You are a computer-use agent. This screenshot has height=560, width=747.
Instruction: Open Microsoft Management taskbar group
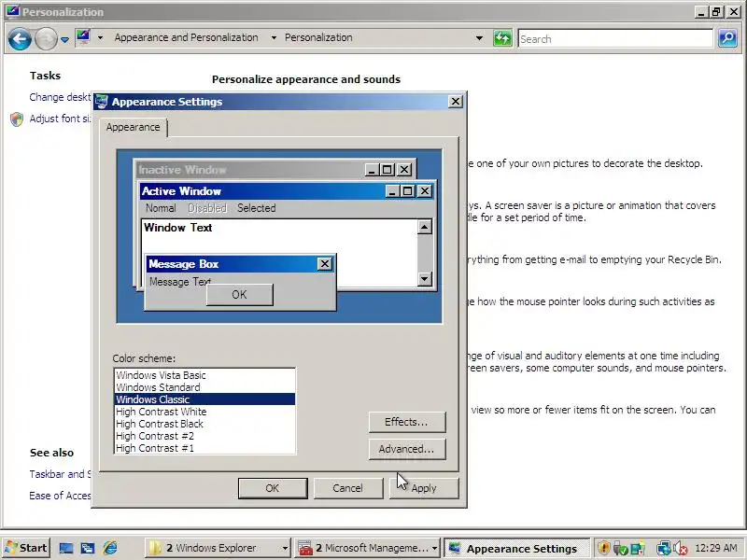tap(368, 548)
